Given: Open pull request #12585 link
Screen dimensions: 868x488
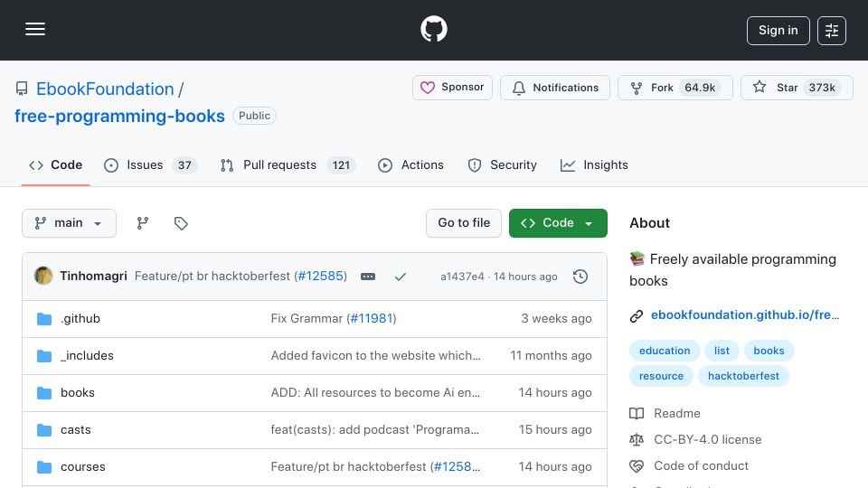Looking at the screenshot, I should tap(320, 277).
